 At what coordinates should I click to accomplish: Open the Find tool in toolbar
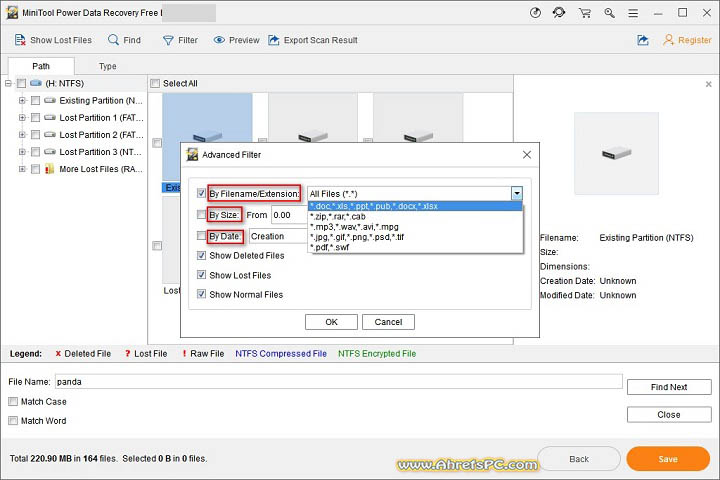click(x=114, y=40)
